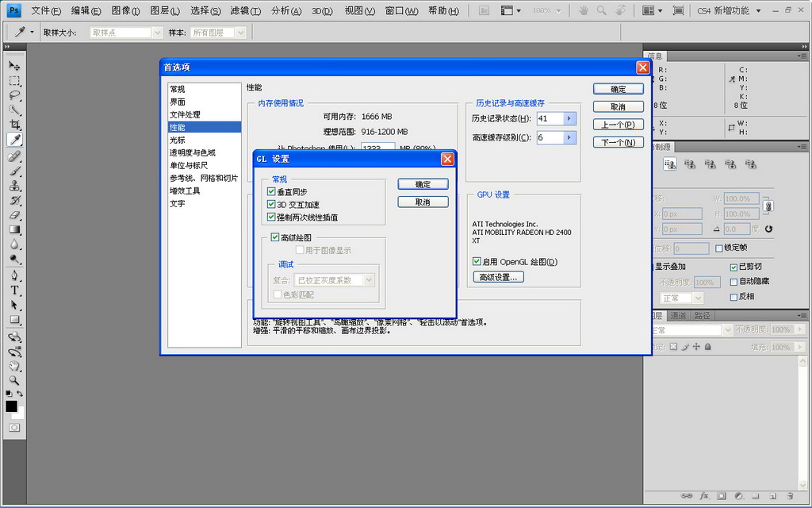
Task: Open the arrange documents dropdown
Action: click(x=653, y=10)
